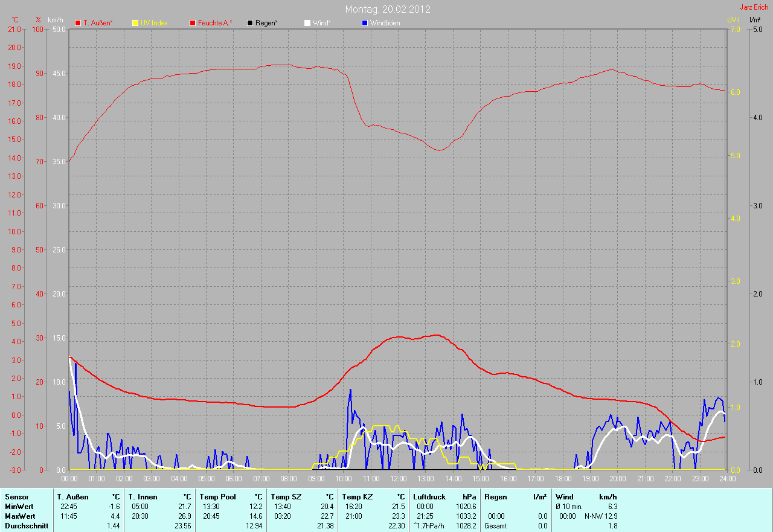The height and width of the screenshot is (532, 773).
Task: Click the '23.3' Temp KZ maximum value
Action: click(397, 516)
